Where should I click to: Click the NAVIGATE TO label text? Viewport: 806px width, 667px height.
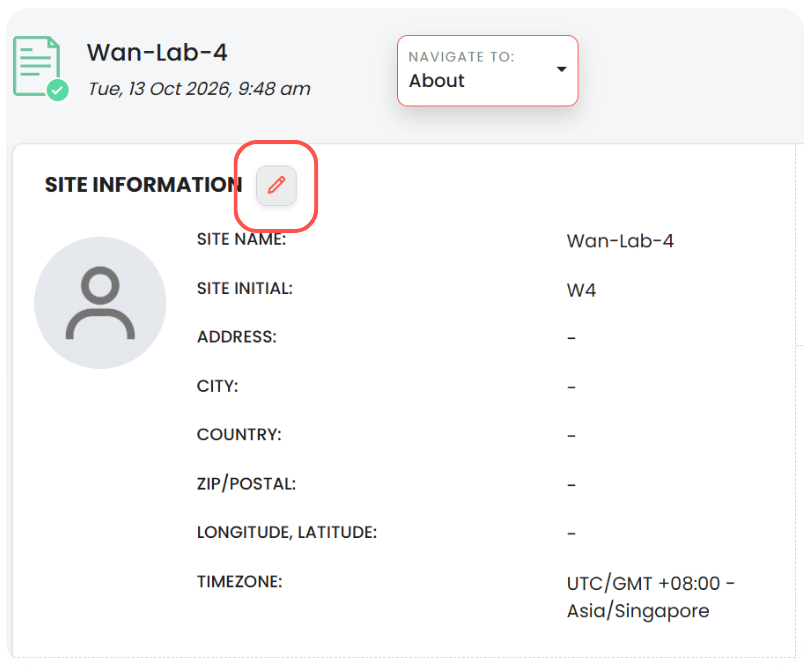(461, 57)
